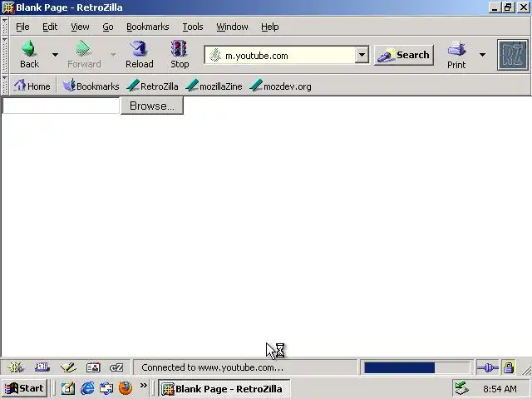The image size is (532, 399).
Task: Go to Home from the bookmarks toolbar
Action: pos(32,86)
